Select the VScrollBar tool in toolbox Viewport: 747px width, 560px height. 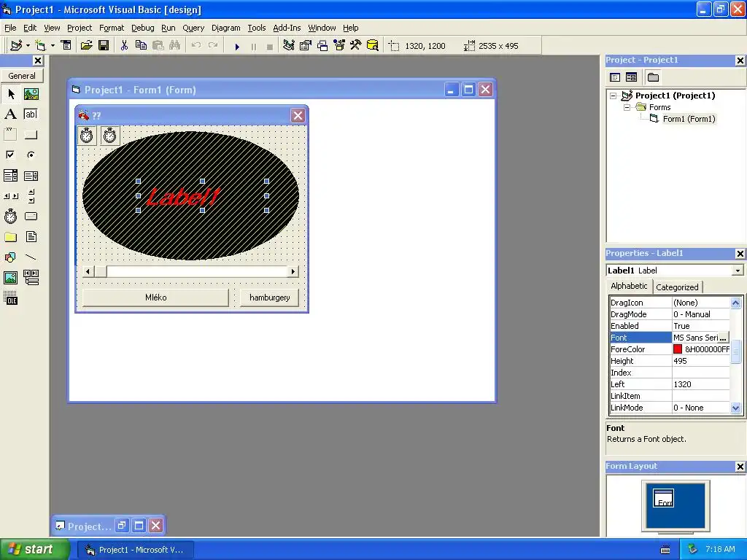click(31, 195)
